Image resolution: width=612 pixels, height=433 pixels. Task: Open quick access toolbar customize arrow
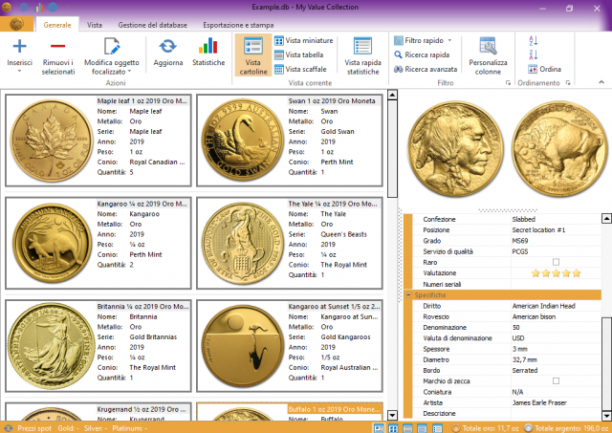(x=69, y=7)
